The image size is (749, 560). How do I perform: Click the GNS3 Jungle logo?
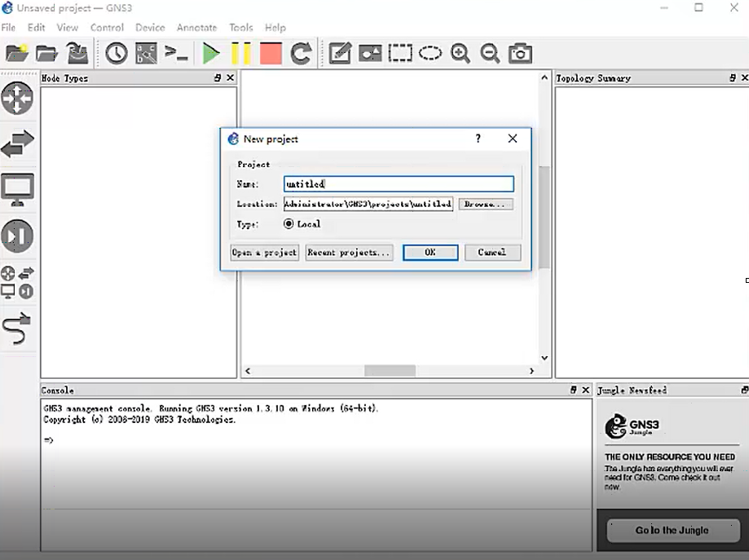pyautogui.click(x=632, y=426)
